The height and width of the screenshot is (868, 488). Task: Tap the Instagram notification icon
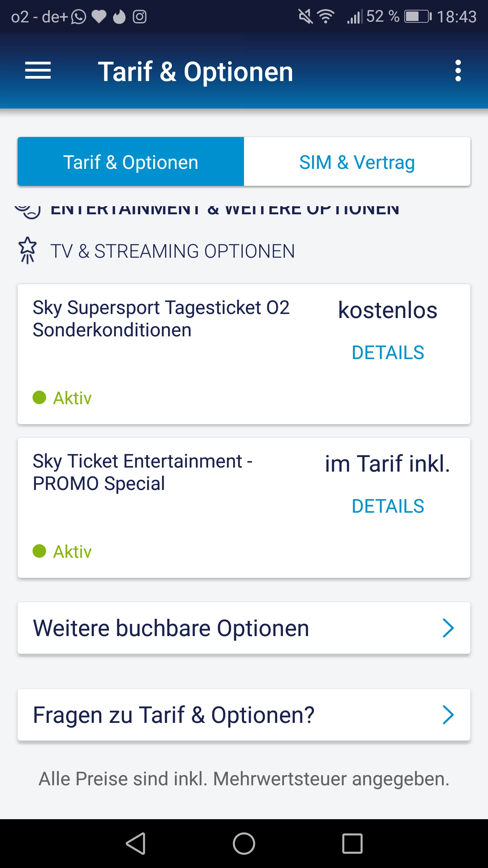[x=139, y=17]
